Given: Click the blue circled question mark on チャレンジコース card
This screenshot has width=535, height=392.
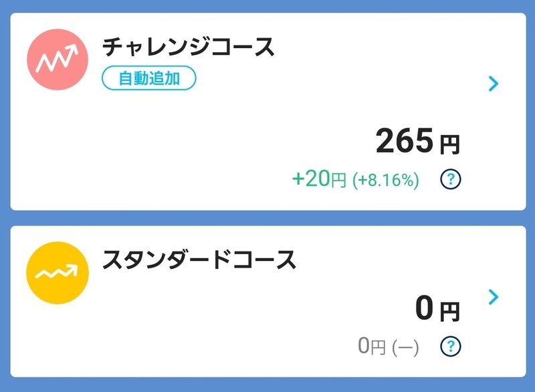Looking at the screenshot, I should 451,179.
